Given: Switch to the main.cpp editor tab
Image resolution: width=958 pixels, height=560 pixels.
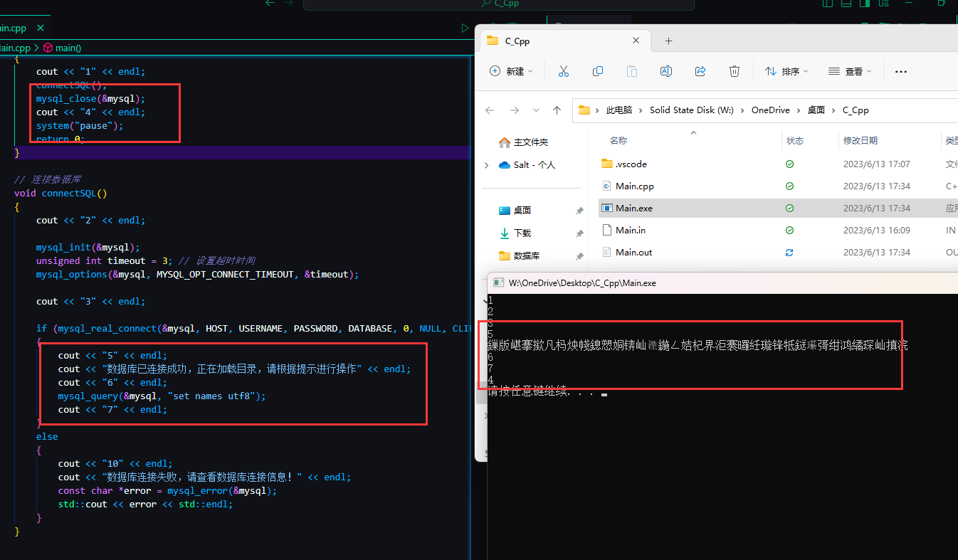Looking at the screenshot, I should [x=16, y=28].
